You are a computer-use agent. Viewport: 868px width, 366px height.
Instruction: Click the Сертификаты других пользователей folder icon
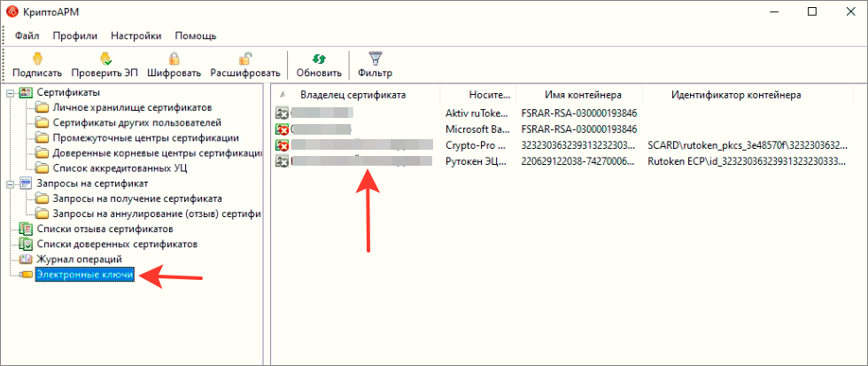[x=43, y=122]
